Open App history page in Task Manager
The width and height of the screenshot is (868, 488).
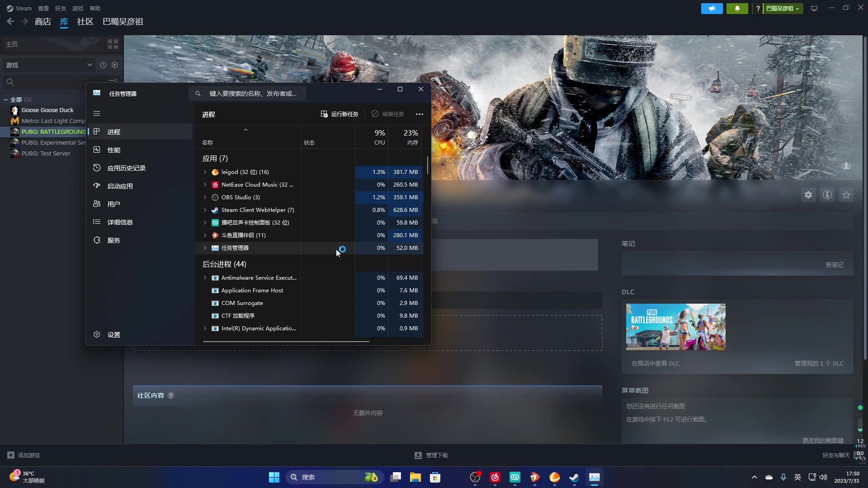pyautogui.click(x=140, y=168)
